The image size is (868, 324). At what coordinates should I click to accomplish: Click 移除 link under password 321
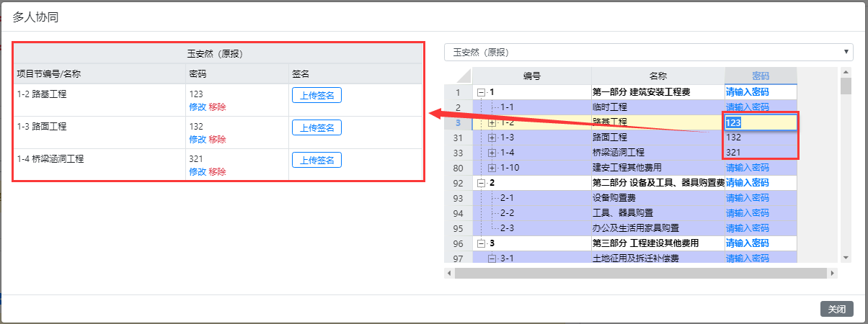tap(218, 172)
